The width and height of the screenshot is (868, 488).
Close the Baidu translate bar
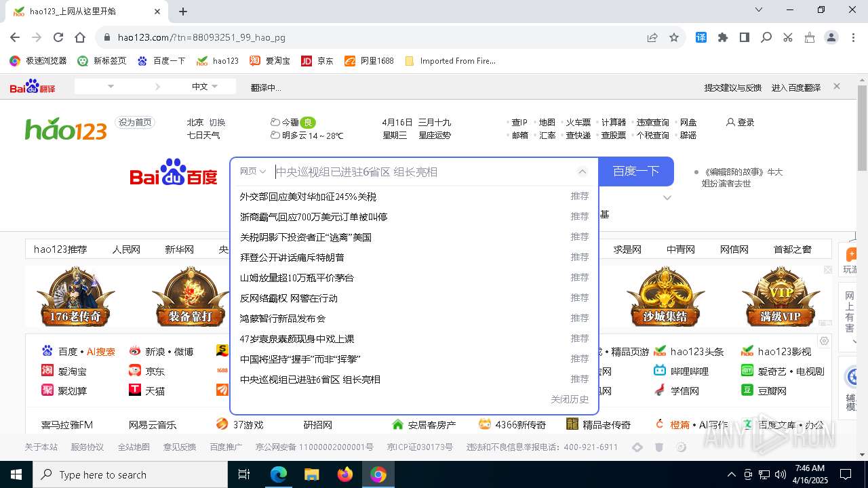point(837,86)
